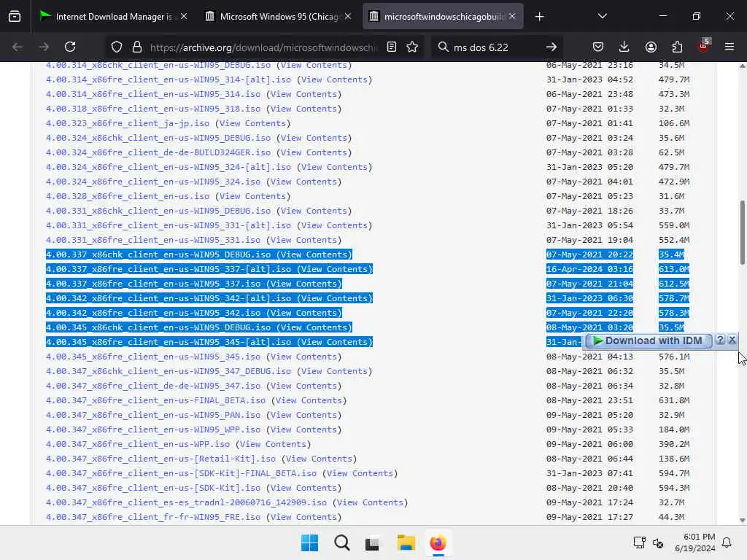Open the Firefox account menu
The image size is (747, 560).
tap(651, 47)
